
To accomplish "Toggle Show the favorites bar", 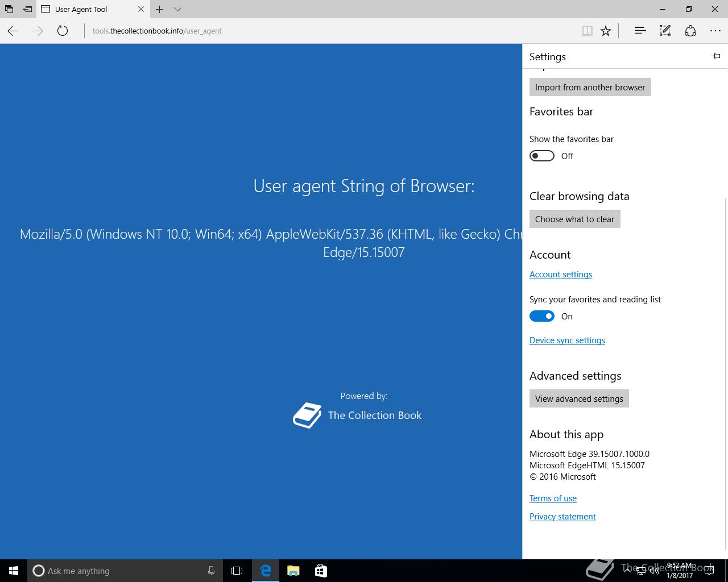I will [542, 156].
